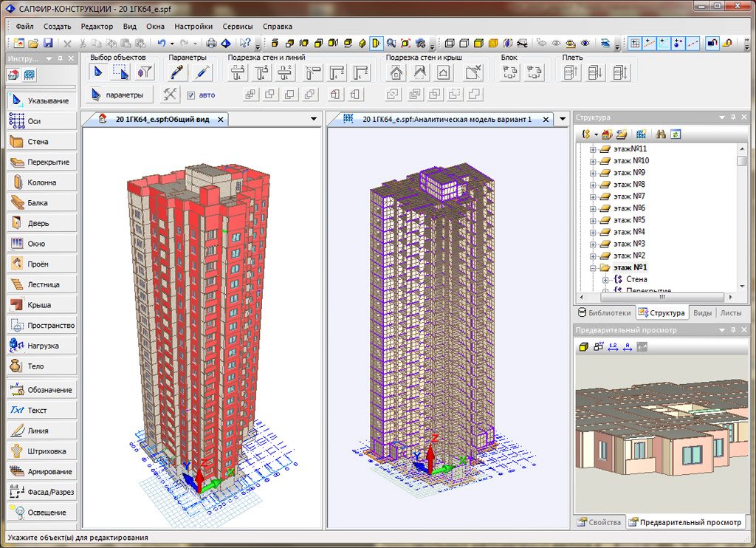Open the Сервисы menu
The height and width of the screenshot is (548, 756).
pos(237,27)
